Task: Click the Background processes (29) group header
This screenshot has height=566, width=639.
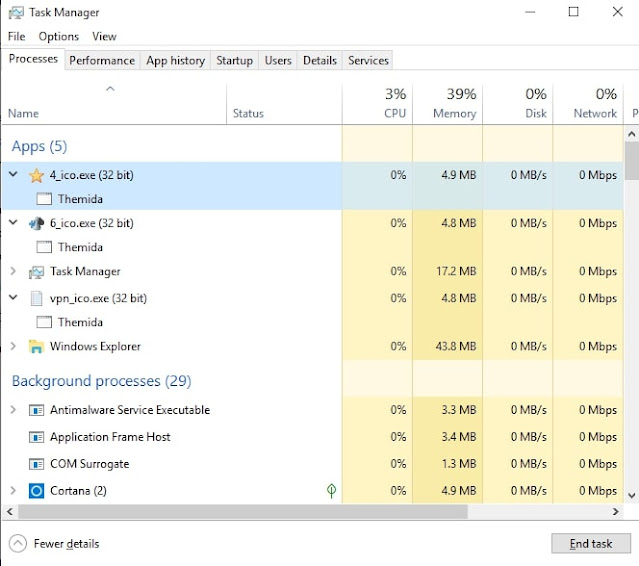Action: point(101,381)
